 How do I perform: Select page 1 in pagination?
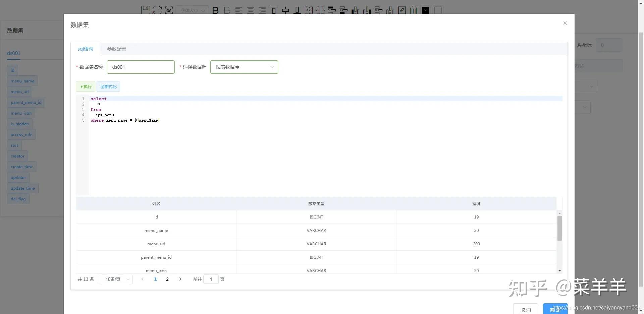coord(155,279)
